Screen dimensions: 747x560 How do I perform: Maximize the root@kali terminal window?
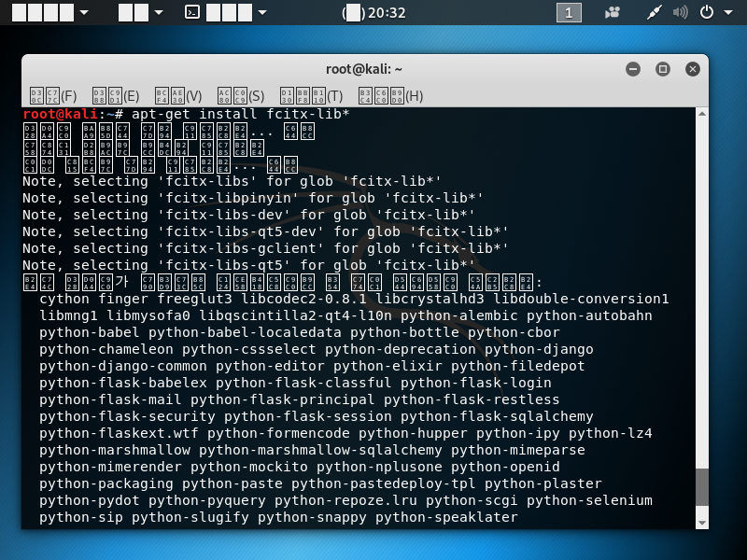[x=663, y=69]
